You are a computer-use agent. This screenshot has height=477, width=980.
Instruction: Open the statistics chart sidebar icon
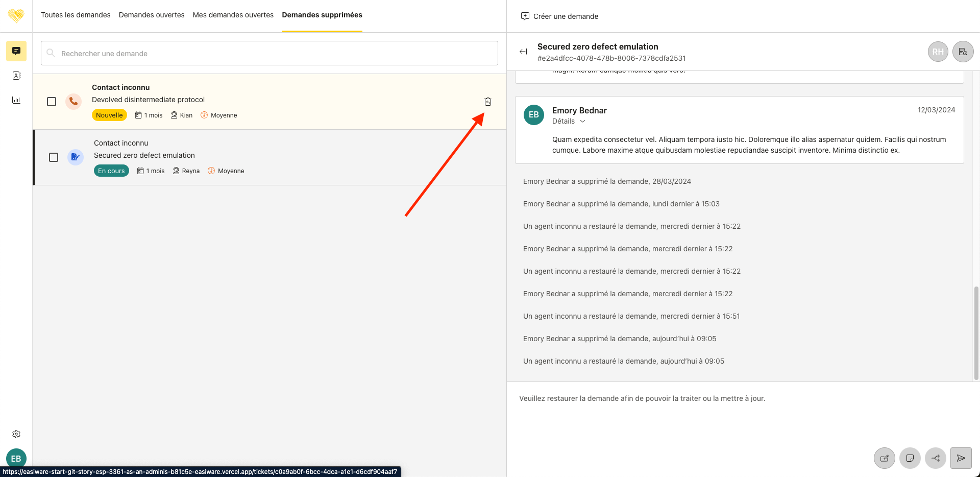click(16, 100)
